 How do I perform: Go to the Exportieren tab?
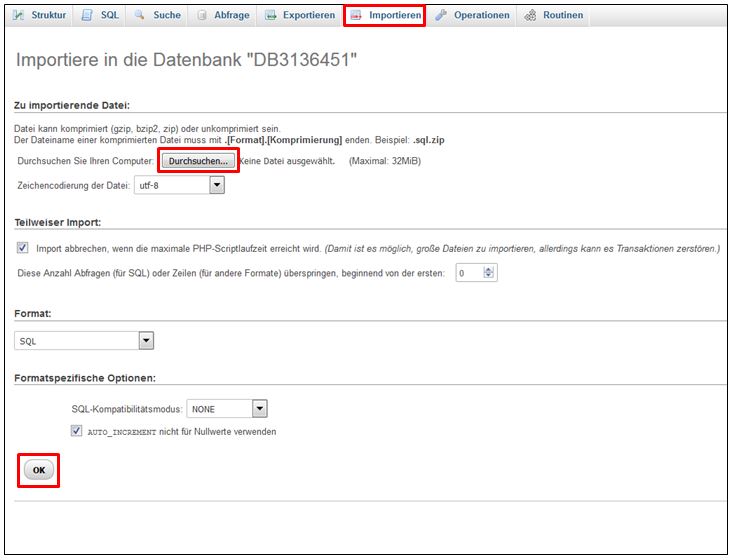coord(309,15)
